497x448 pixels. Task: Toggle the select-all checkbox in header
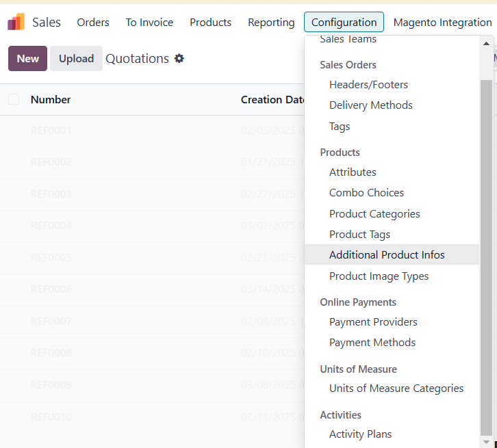tap(14, 100)
